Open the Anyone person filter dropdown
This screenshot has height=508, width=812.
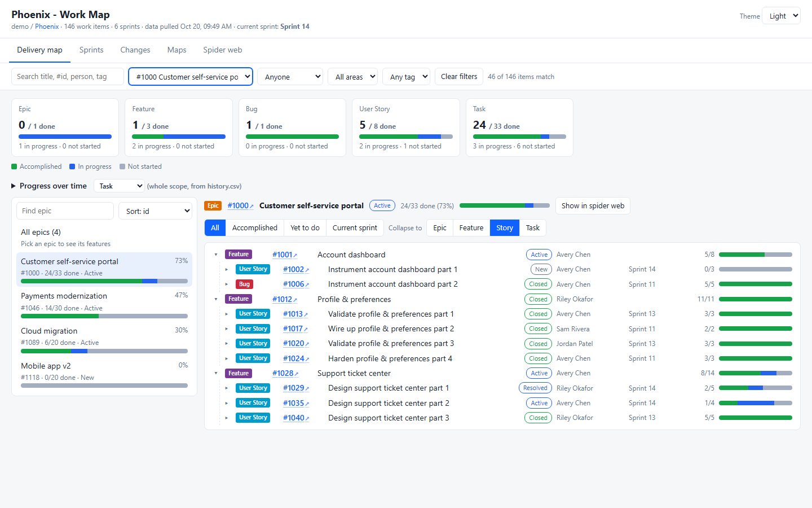290,77
